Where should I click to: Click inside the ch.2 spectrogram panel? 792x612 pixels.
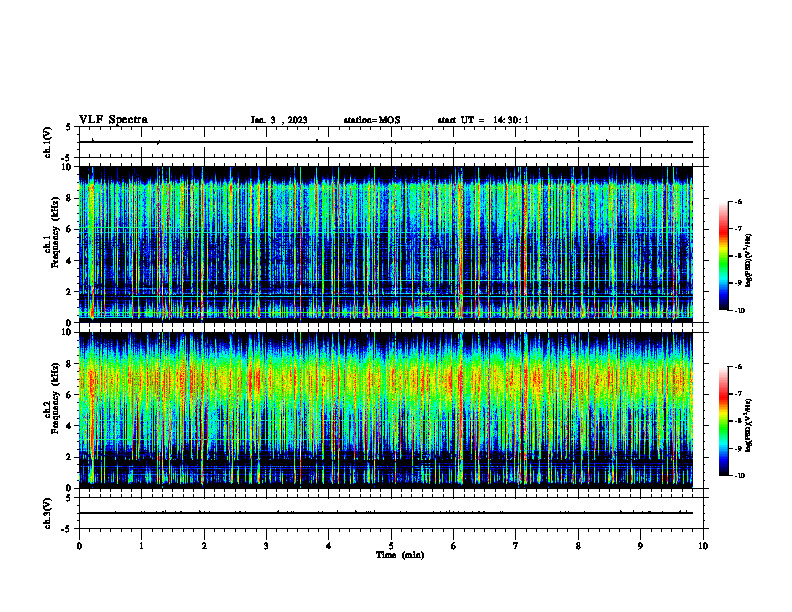(x=386, y=410)
